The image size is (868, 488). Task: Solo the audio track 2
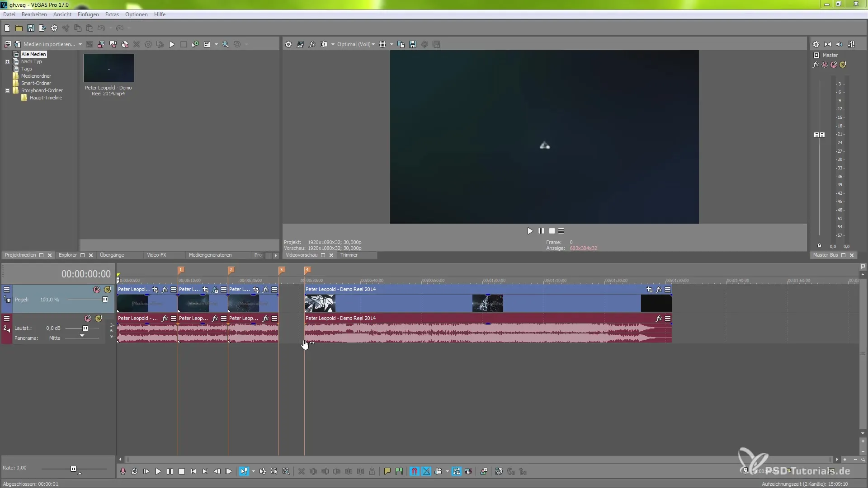99,319
